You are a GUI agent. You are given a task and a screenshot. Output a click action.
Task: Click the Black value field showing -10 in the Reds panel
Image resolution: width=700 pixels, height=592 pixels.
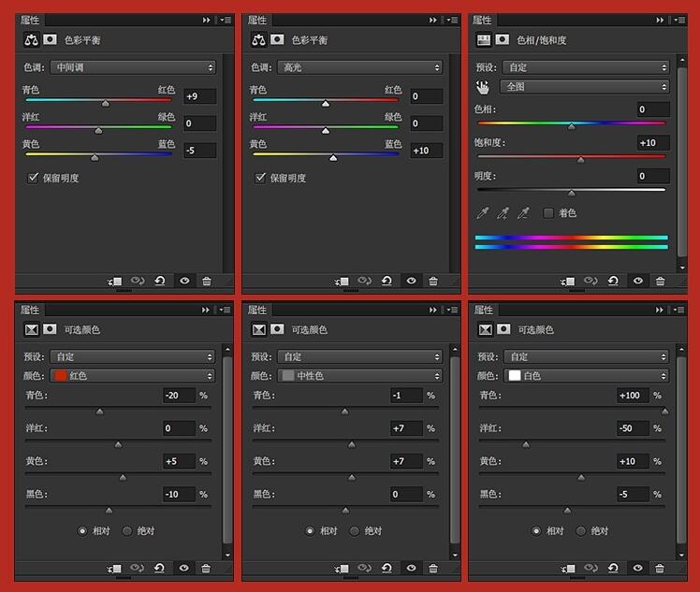click(x=179, y=495)
